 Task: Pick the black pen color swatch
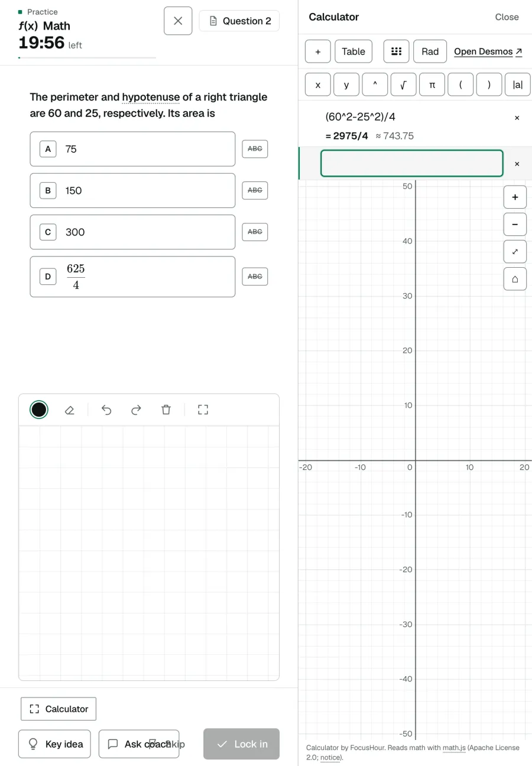39,410
